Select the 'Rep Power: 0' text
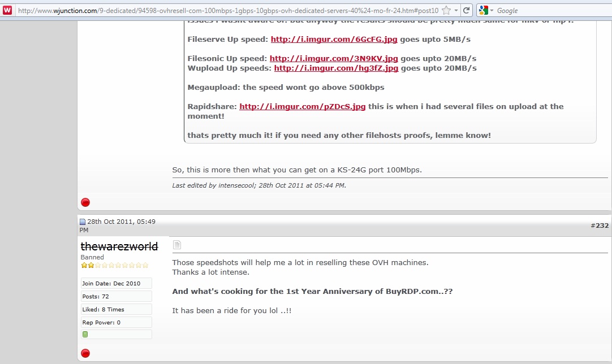 [101, 323]
